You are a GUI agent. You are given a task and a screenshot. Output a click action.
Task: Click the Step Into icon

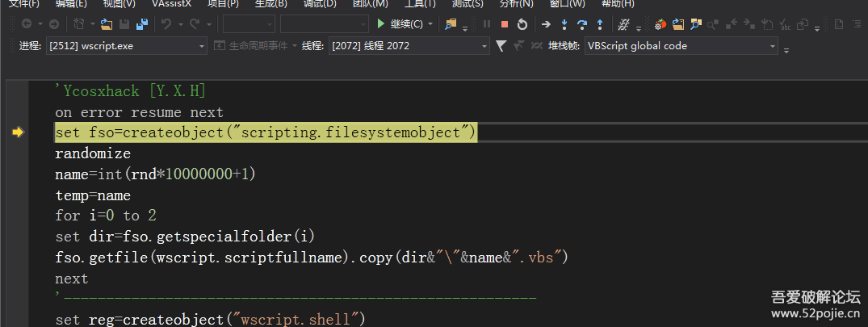tap(564, 23)
